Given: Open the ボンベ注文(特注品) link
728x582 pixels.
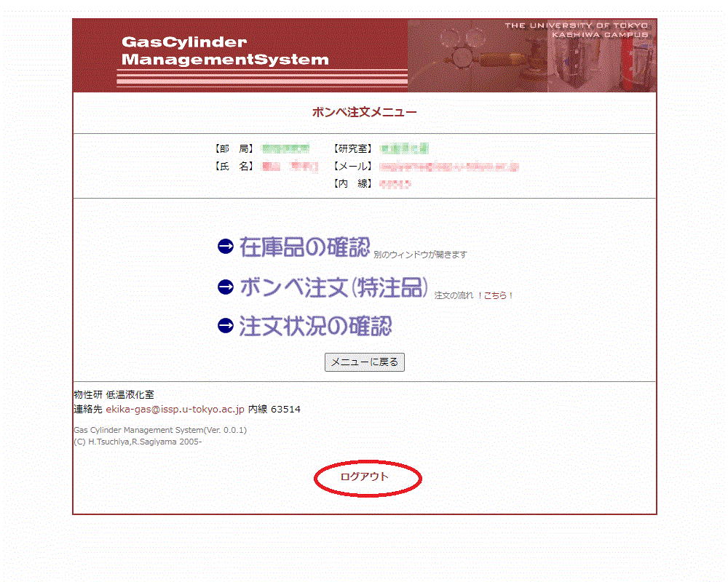Looking at the screenshot, I should pyautogui.click(x=334, y=287).
